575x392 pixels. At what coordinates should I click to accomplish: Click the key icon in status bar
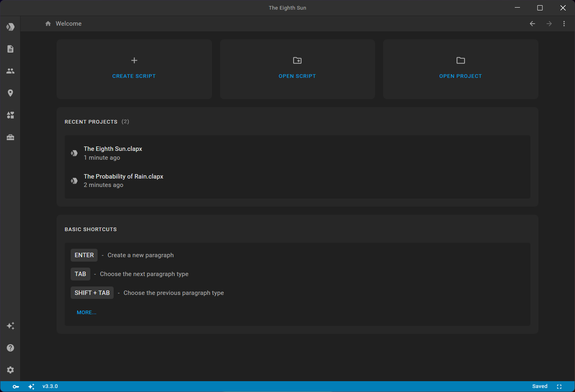[16, 387]
